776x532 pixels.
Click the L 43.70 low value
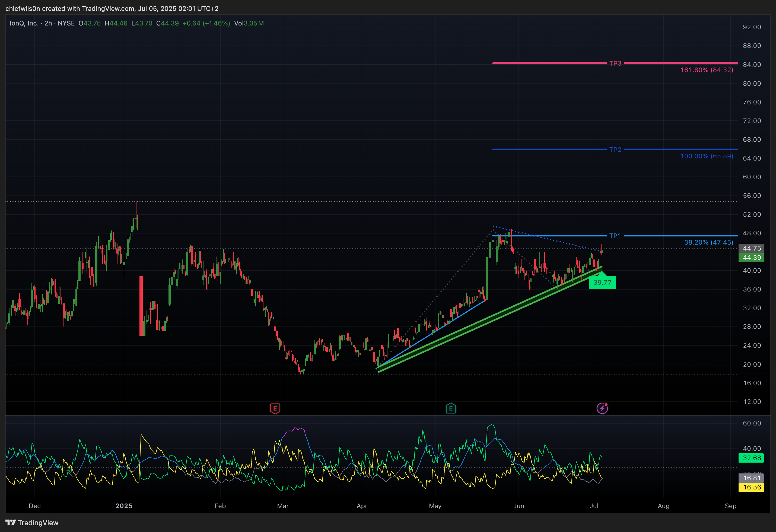click(x=142, y=23)
